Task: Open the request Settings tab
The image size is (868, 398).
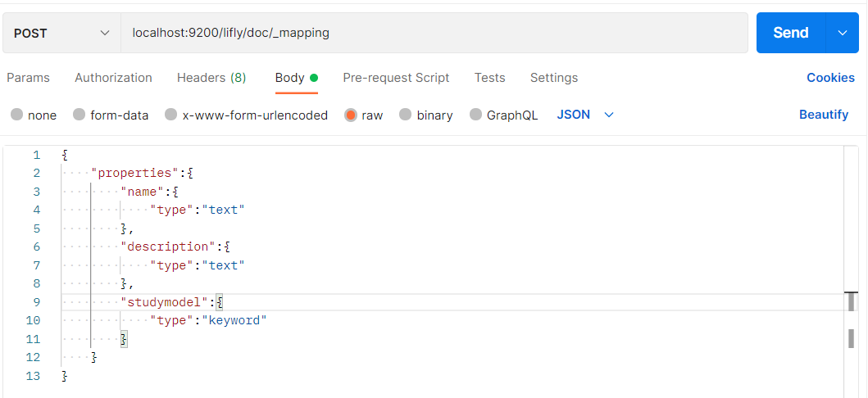Action: coord(554,78)
